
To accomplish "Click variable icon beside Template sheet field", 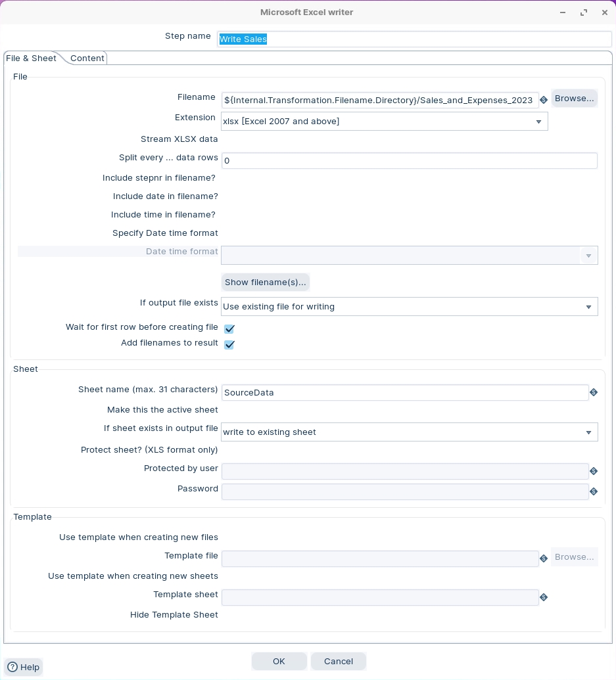I will (544, 597).
